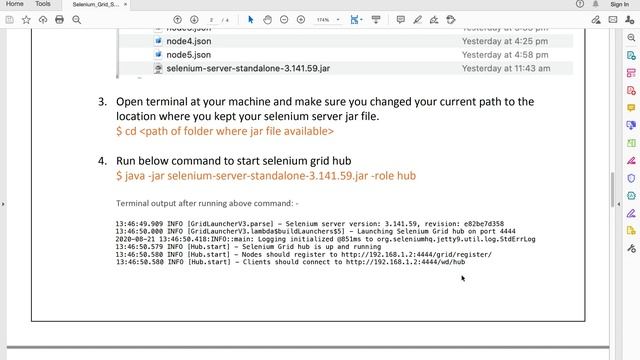The width and height of the screenshot is (640, 360).
Task: Click the "Yesterday at 11:43 am" timestamp
Action: 506,68
